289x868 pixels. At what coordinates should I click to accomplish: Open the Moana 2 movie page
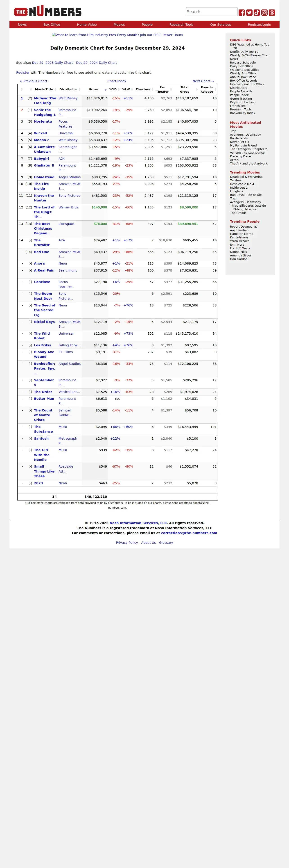point(42,140)
